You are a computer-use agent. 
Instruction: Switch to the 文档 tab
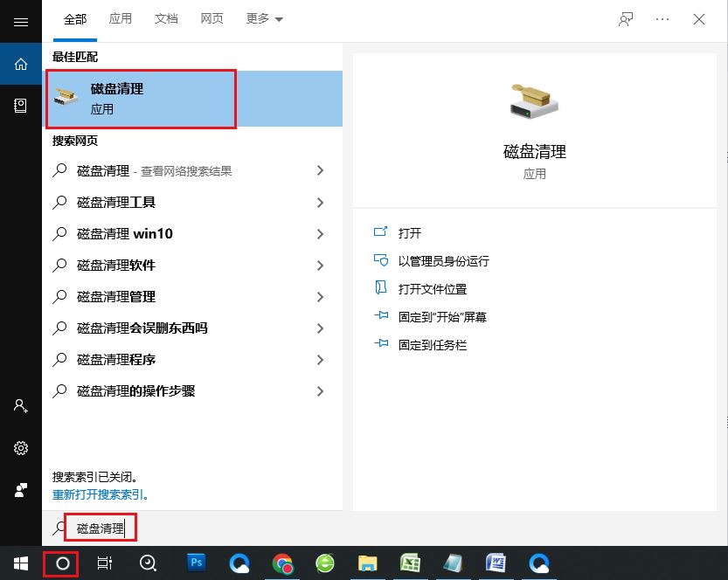(x=166, y=18)
